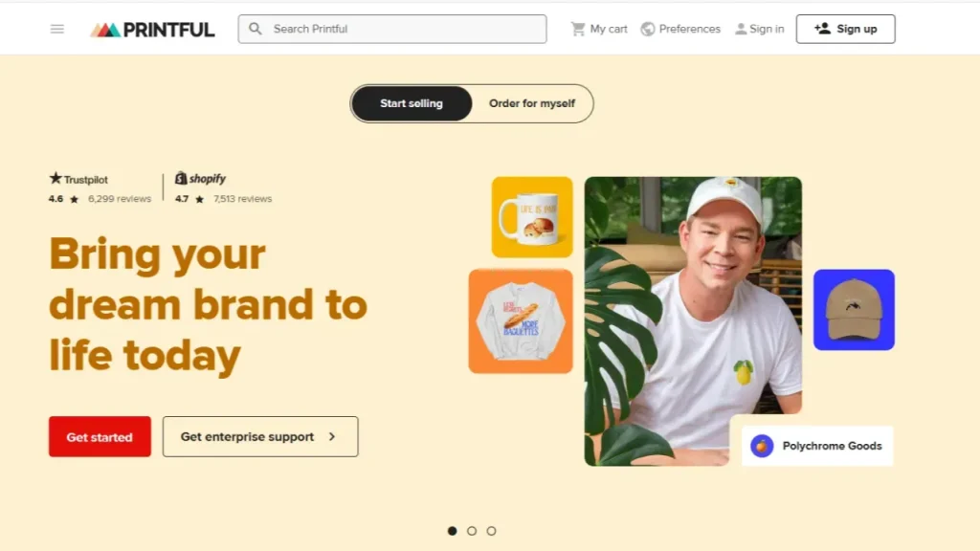Go to third carousel slide dot
Viewport: 980px width, 551px height.
tap(491, 531)
